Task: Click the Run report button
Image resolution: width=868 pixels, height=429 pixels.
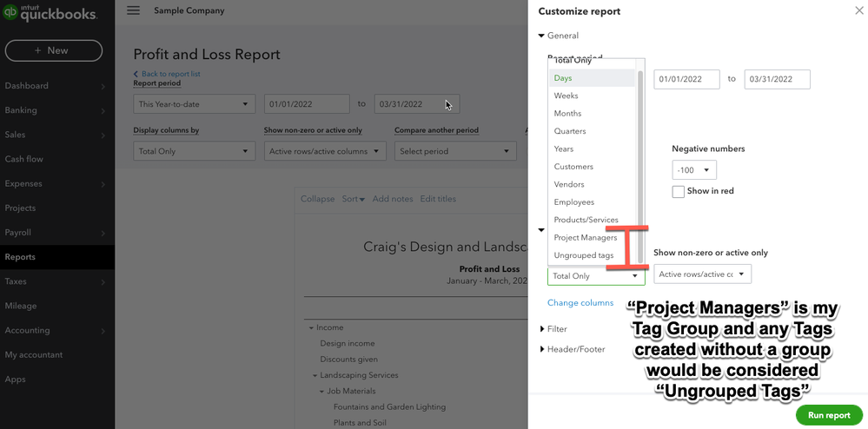Action: click(829, 415)
